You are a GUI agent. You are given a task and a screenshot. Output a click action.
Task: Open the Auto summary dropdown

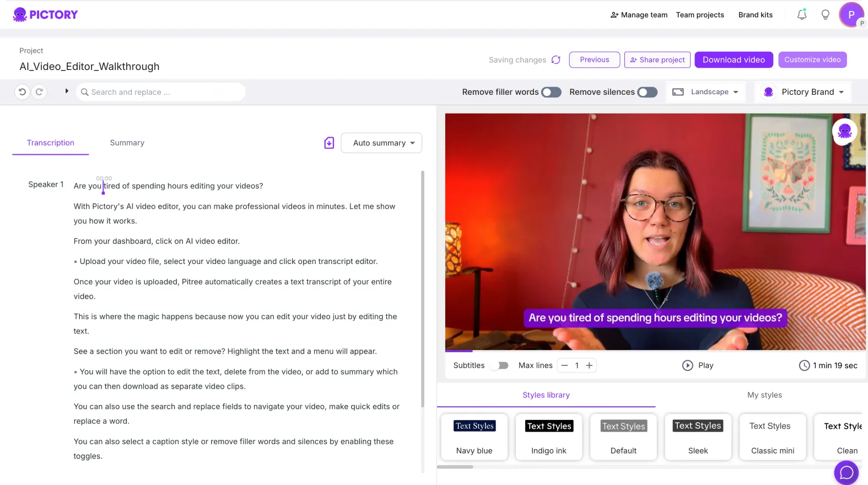click(x=381, y=143)
